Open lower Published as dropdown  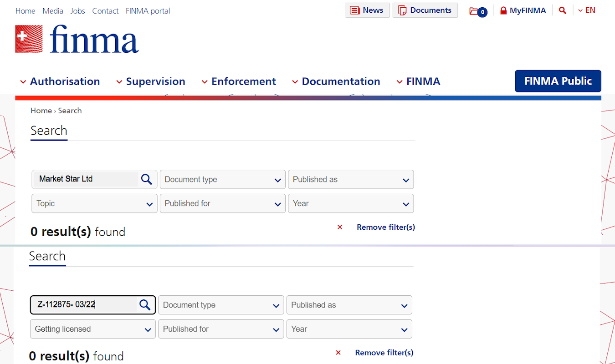349,305
